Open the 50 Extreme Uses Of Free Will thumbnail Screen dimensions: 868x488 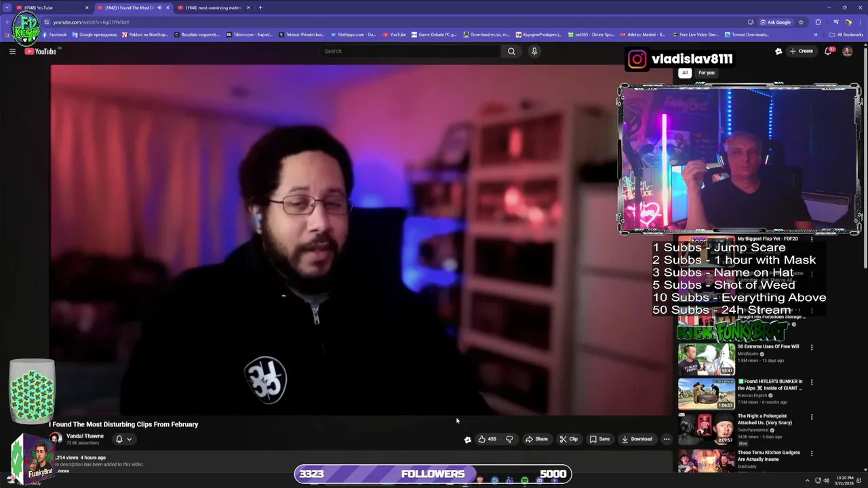(706, 359)
